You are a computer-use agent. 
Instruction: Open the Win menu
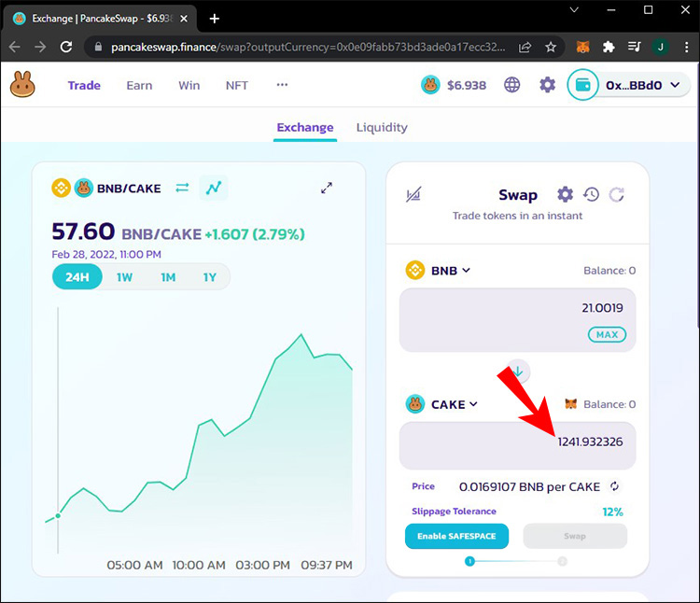click(189, 85)
